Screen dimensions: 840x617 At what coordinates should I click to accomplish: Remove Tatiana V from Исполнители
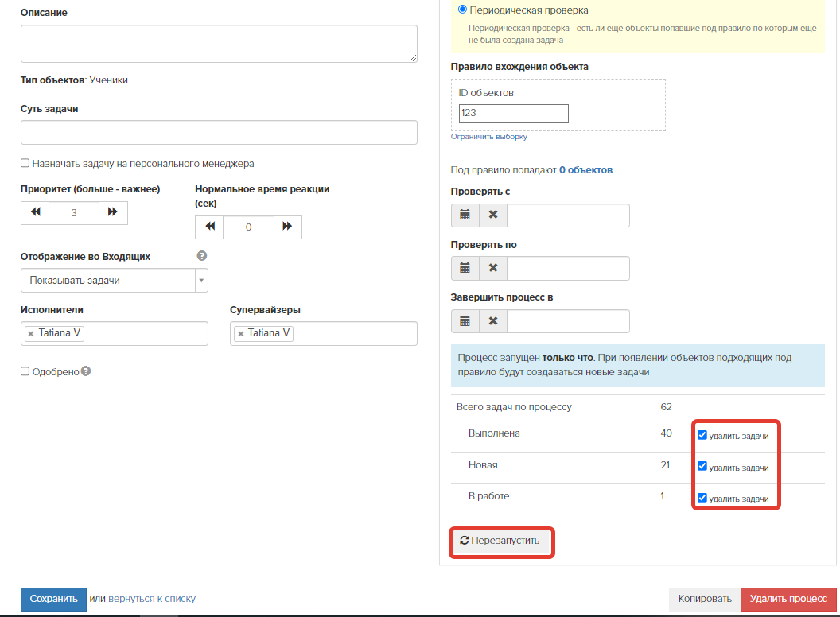pos(30,334)
